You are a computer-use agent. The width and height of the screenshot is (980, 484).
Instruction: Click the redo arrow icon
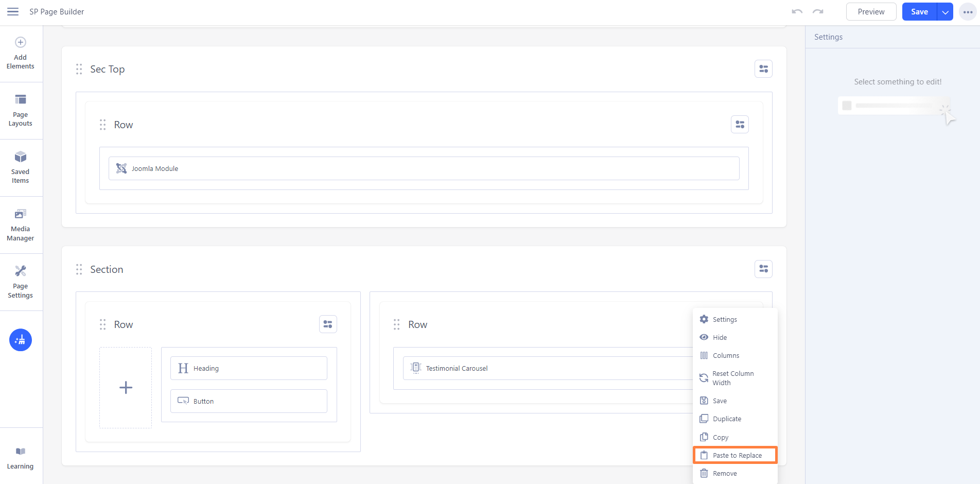coord(818,11)
